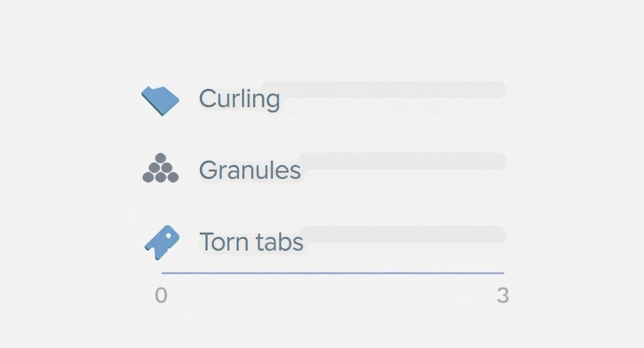Screen dimensions: 644x348
Task: Click the hole in the Torn tabs icon
Action: click(168, 236)
